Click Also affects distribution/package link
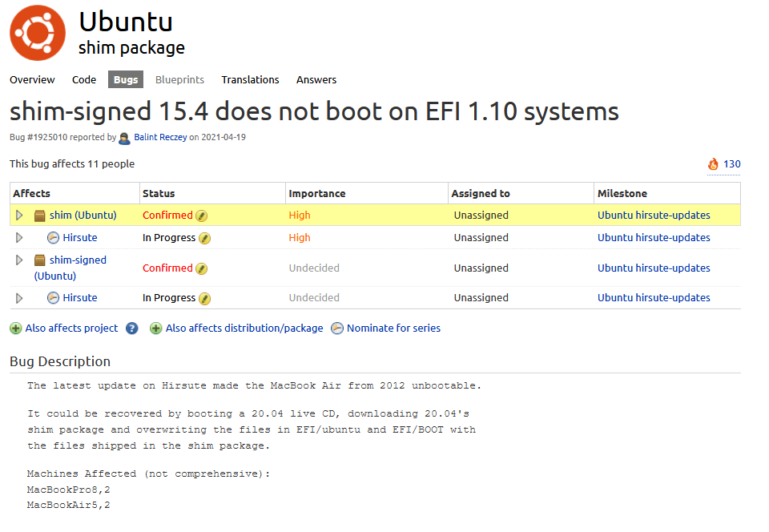The image size is (769, 532). [244, 328]
